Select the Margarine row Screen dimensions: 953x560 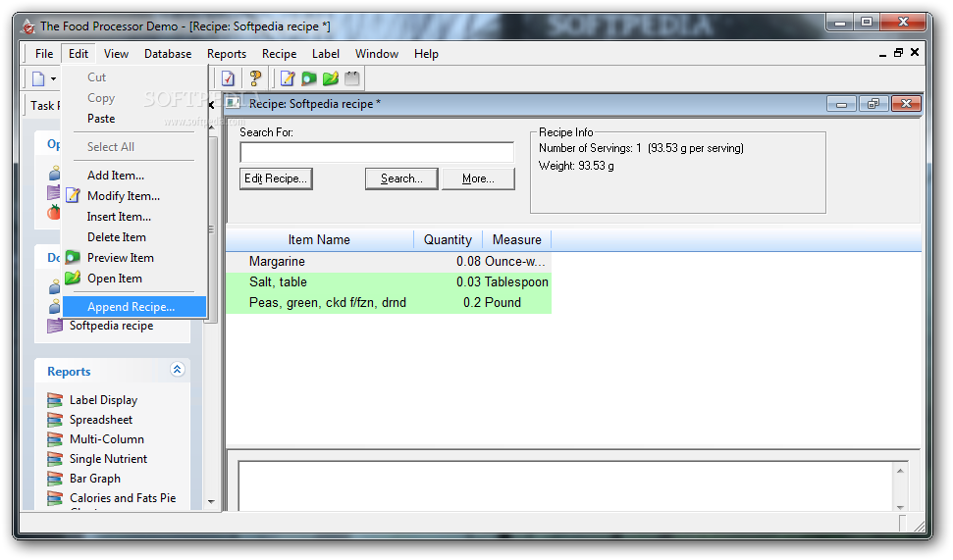[389, 261]
